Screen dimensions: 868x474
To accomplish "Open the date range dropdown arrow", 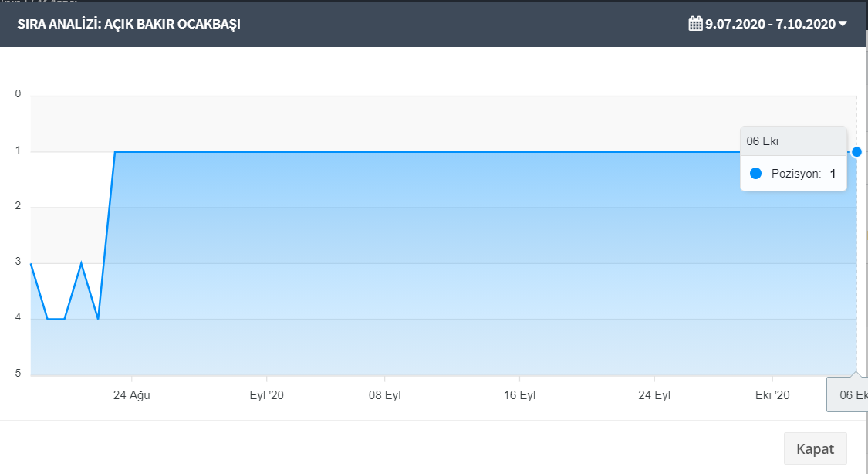I will [x=843, y=24].
